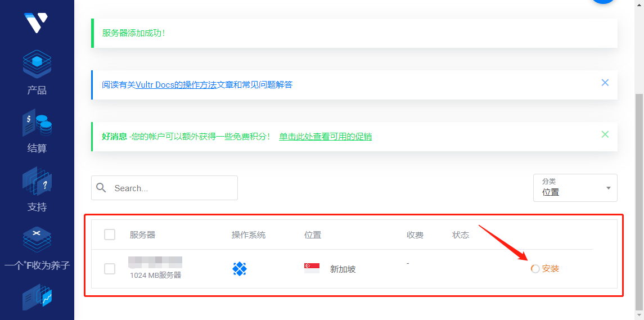Open the 结算 (Billing) sidebar icon
Screen dimensions: 644x320
click(37, 123)
